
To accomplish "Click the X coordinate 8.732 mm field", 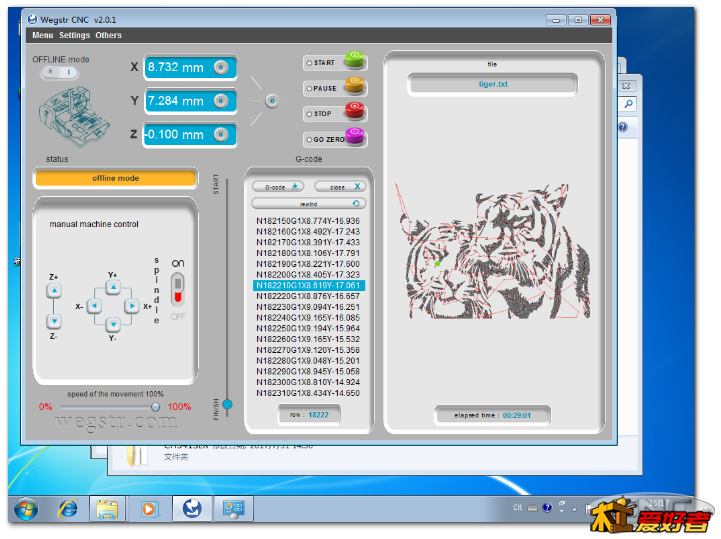I will click(190, 68).
